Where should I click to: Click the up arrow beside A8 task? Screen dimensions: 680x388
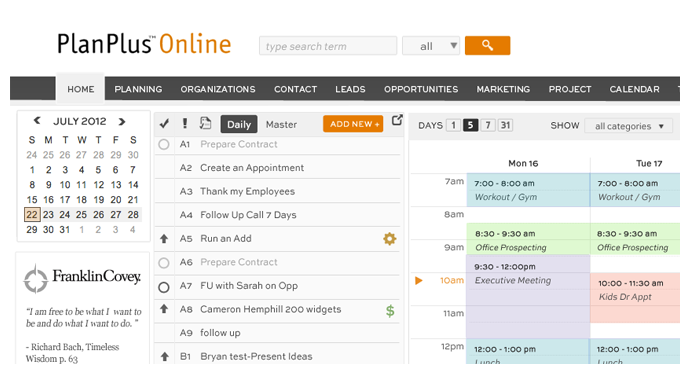tap(164, 309)
